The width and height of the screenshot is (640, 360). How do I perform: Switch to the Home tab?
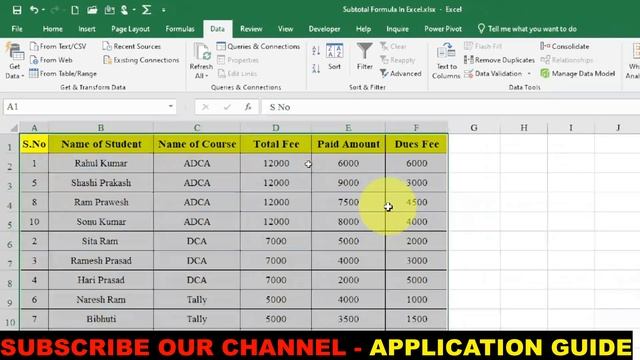click(53, 29)
